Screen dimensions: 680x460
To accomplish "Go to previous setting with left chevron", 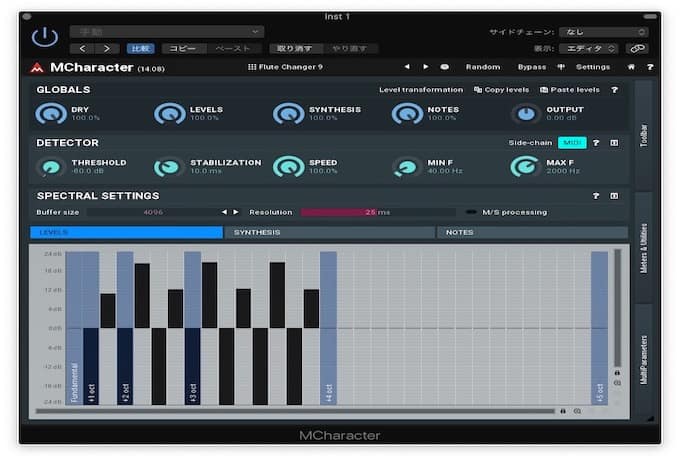I will coord(82,49).
